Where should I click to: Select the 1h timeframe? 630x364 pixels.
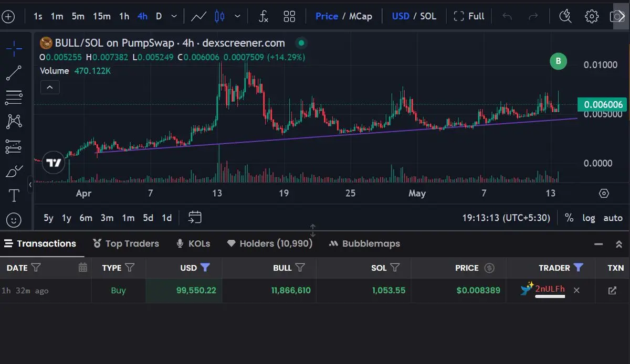pos(124,16)
